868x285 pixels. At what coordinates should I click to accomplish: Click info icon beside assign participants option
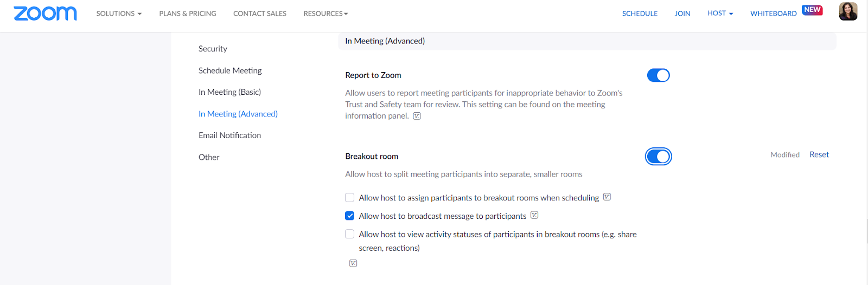[x=607, y=197]
